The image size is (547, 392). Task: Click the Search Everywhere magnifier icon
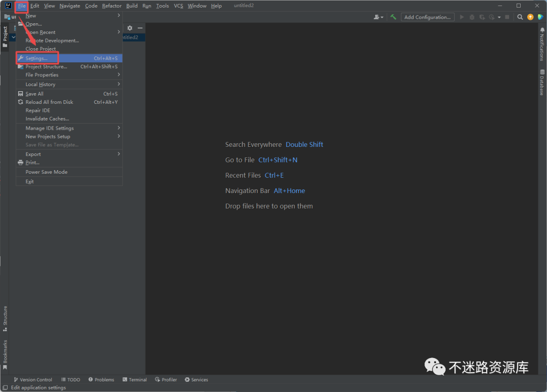[520, 17]
